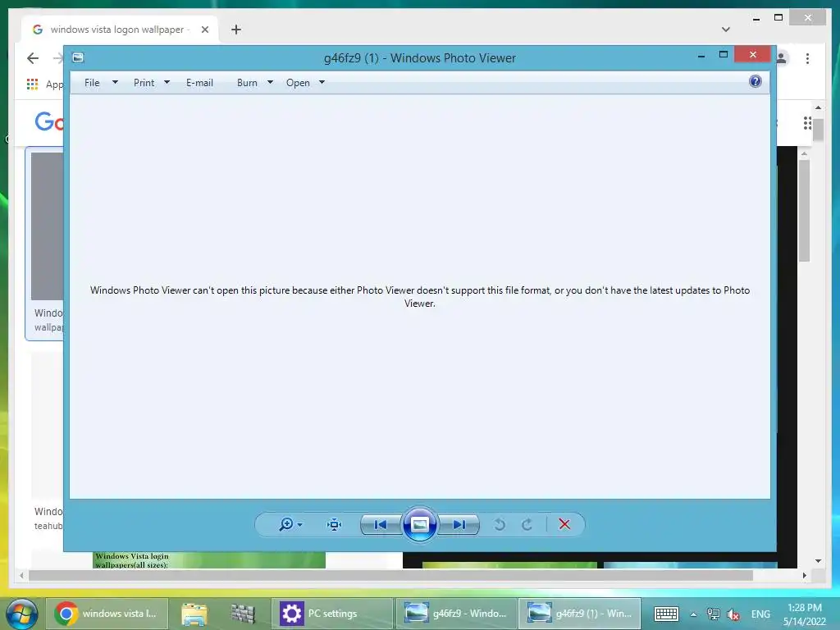Close the Chrome tab 'windows vista logon wallpaper'
840x630 pixels.
tap(204, 30)
